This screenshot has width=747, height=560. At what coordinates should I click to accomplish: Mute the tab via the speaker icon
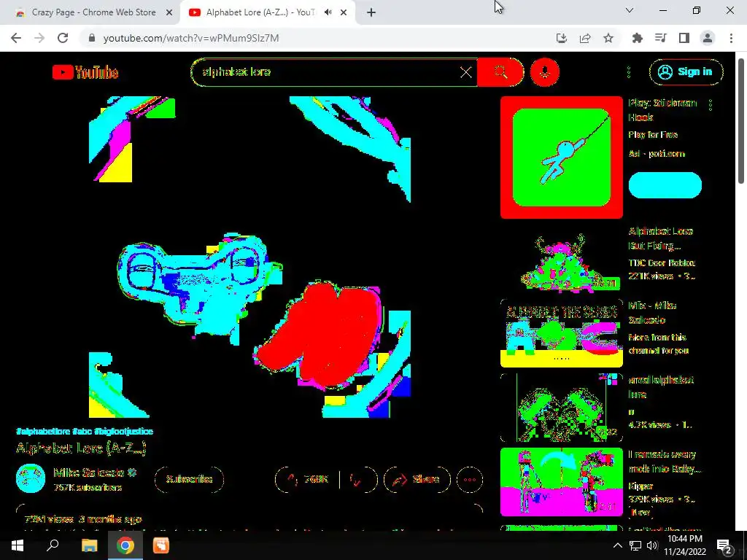coord(328,12)
